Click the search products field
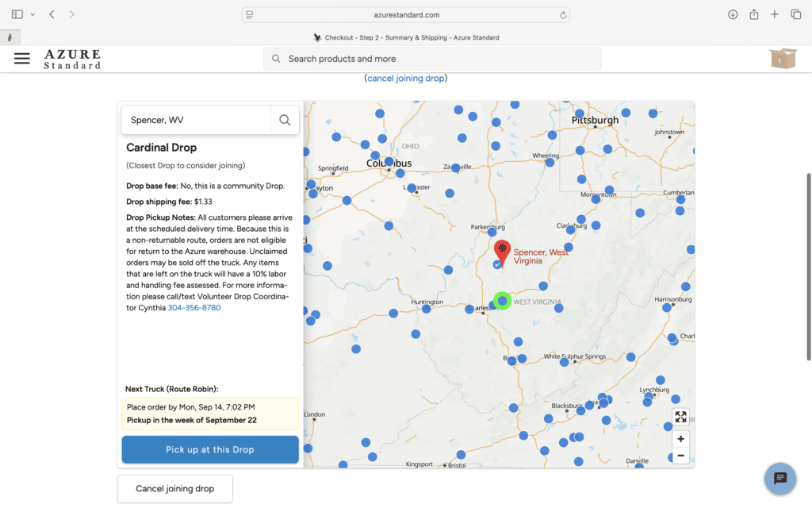This screenshot has height=508, width=812. pyautogui.click(x=432, y=59)
